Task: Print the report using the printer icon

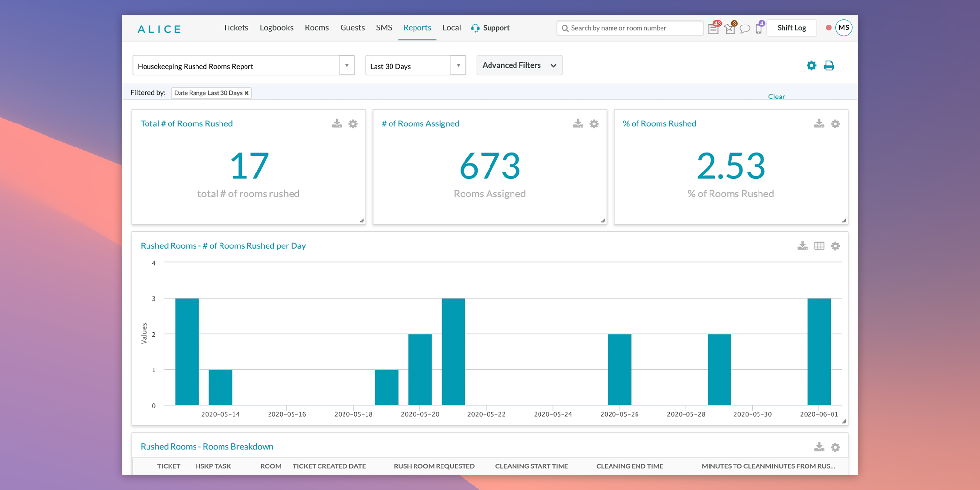Action: click(x=829, y=65)
